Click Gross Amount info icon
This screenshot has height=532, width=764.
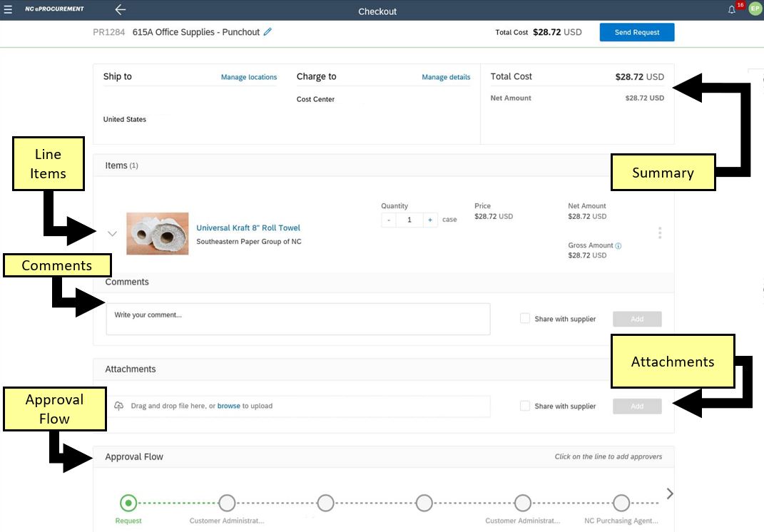(618, 246)
